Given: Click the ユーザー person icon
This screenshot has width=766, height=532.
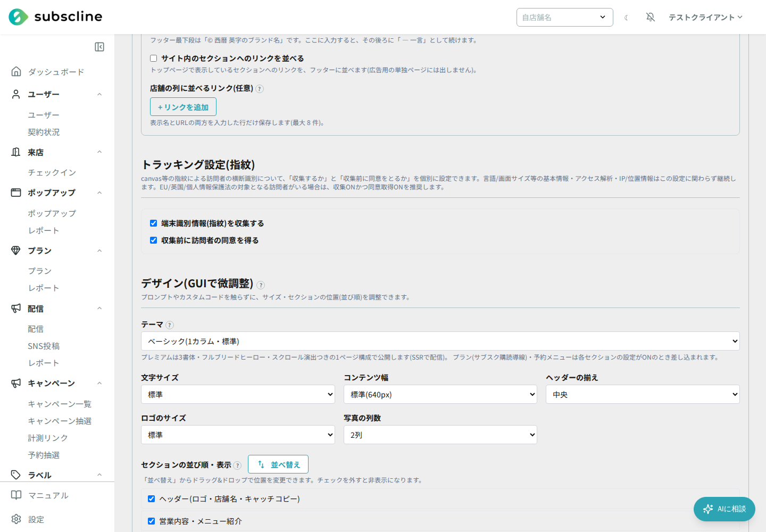Looking at the screenshot, I should (x=16, y=94).
